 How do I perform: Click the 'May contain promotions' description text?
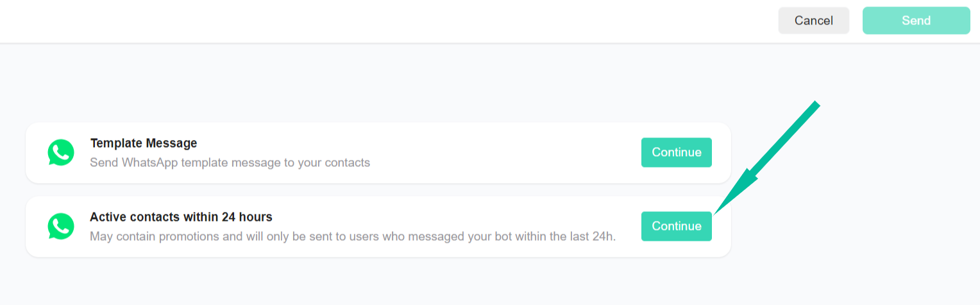pos(257,236)
